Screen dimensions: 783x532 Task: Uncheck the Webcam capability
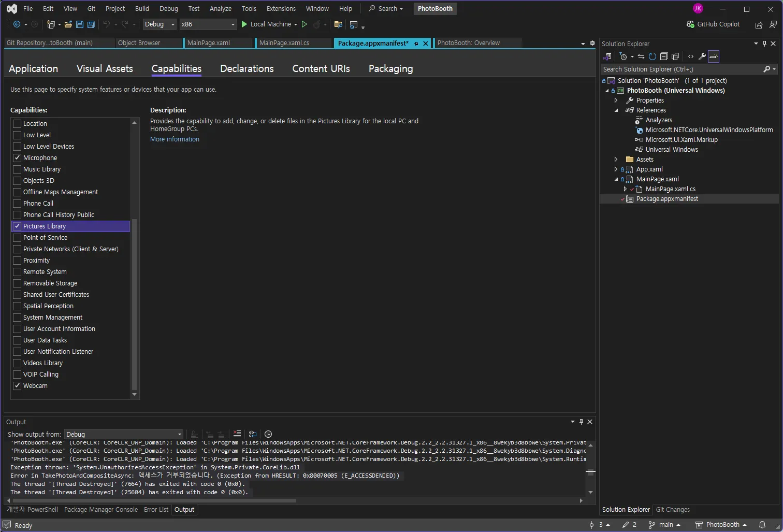17,386
